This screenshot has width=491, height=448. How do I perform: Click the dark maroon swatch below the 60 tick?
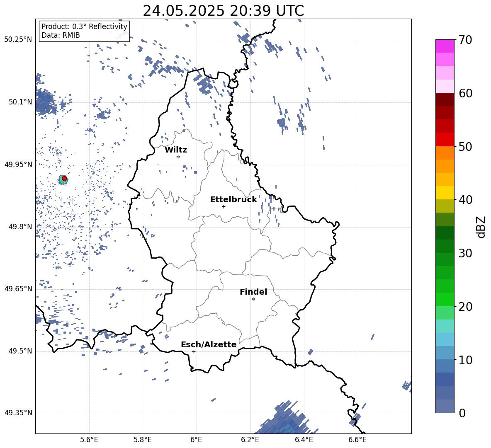point(445,99)
